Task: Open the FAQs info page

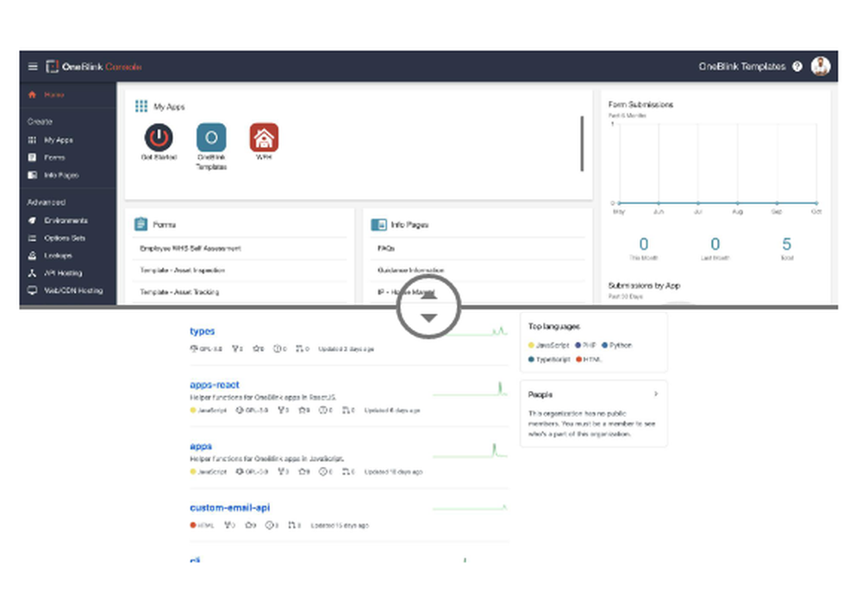Action: 386,248
